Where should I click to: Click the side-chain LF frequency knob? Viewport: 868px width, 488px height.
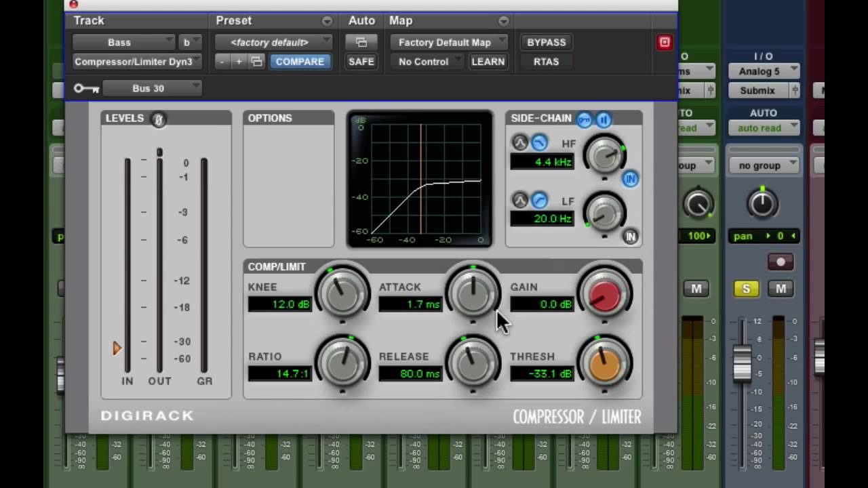click(604, 213)
